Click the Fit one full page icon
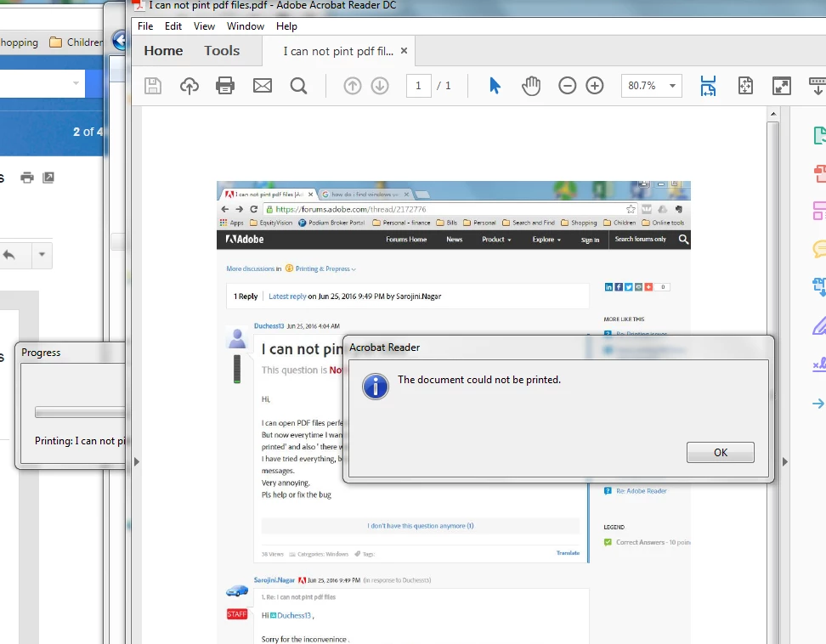 tap(745, 86)
